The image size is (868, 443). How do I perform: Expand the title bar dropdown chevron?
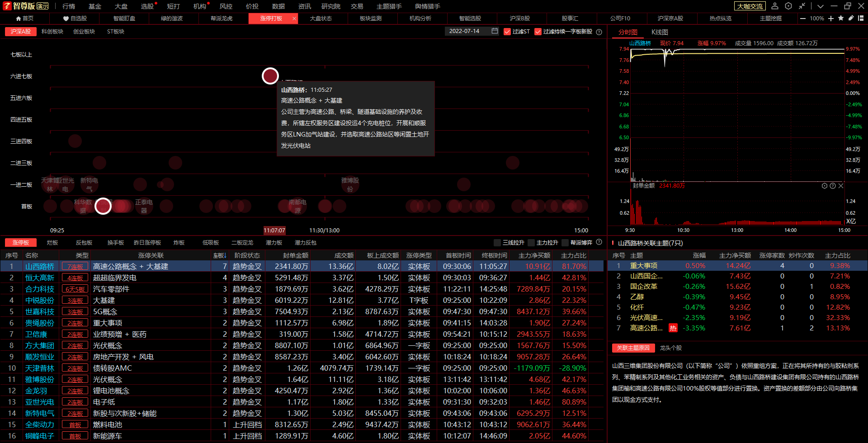[x=821, y=6]
